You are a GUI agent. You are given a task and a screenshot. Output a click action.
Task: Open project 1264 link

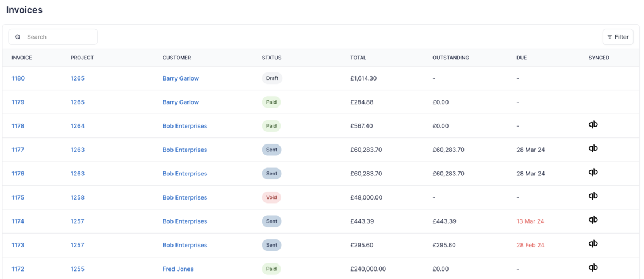coord(78,126)
